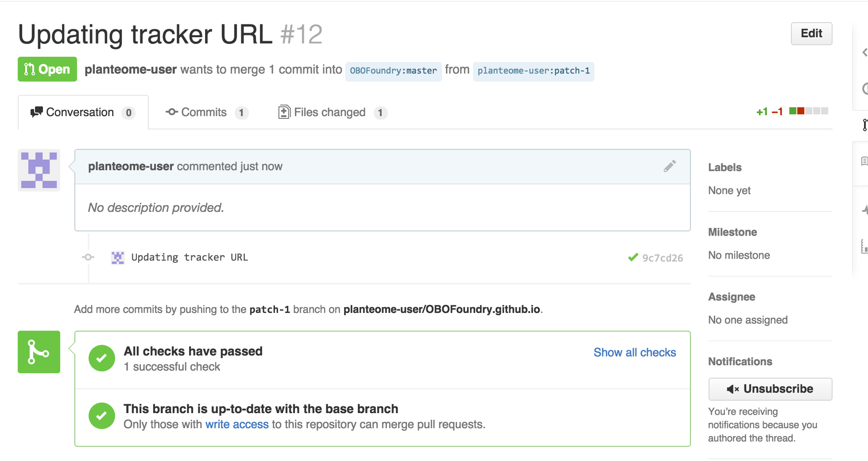Click pull requests icon in right sidebar
This screenshot has width=868, height=461.
[864, 125]
